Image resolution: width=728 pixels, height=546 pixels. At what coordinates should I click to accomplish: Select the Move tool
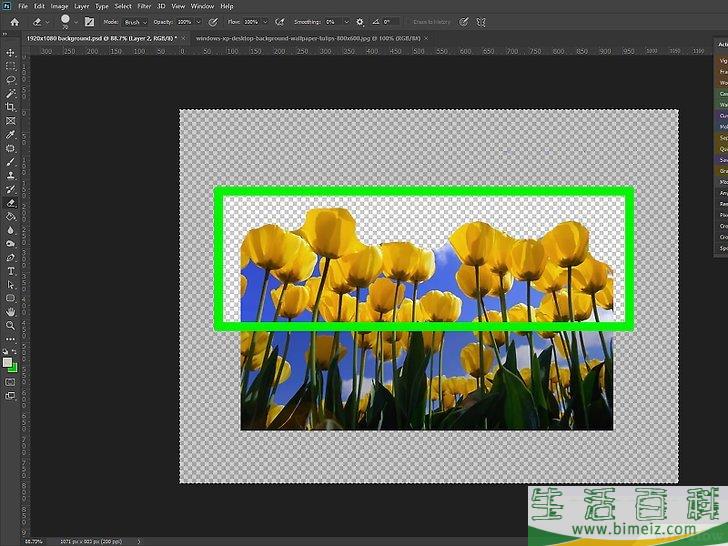[x=10, y=52]
